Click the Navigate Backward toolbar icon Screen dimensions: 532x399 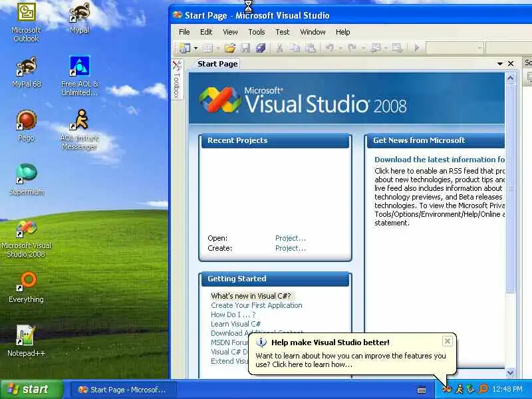click(x=376, y=48)
